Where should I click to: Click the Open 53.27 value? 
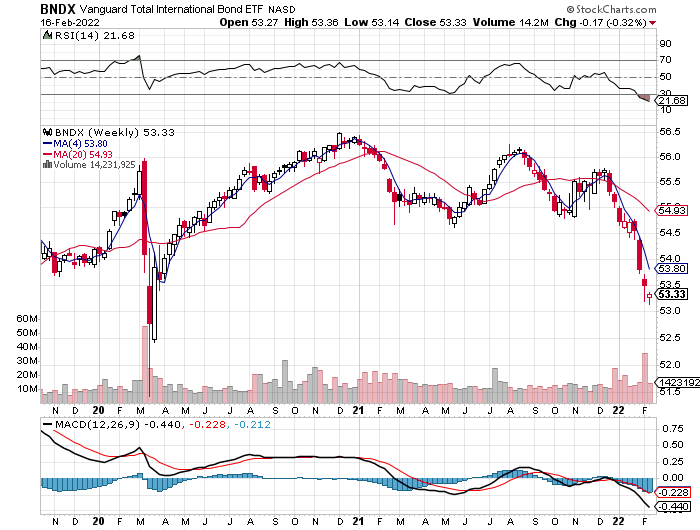(x=249, y=22)
